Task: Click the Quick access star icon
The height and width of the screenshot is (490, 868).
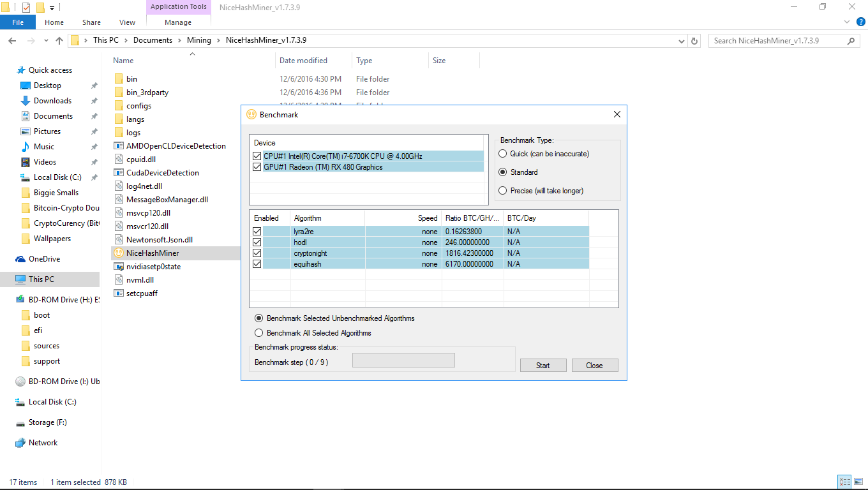Action: click(21, 70)
